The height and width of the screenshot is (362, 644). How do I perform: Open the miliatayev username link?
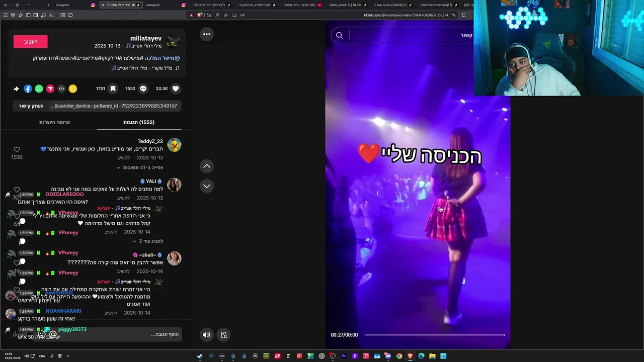146,38
